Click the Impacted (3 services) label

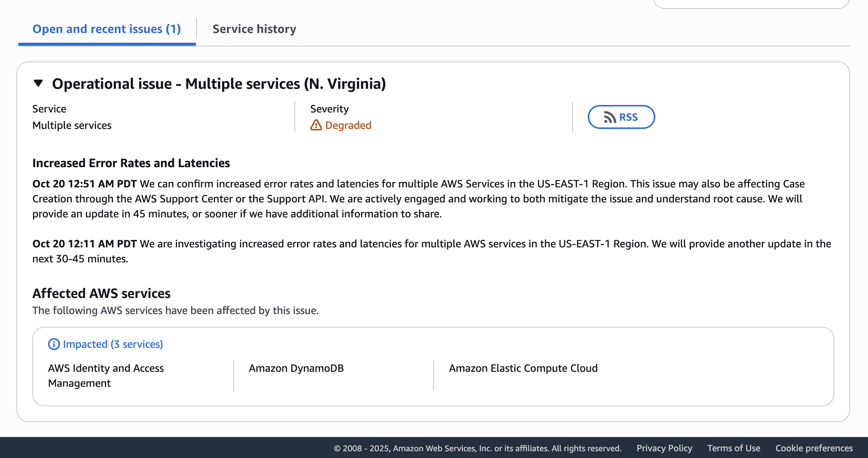[x=113, y=344]
